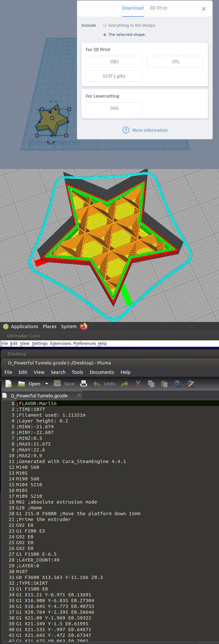Select the D_Powerful Tumelo.gcode document tab

click(41, 396)
